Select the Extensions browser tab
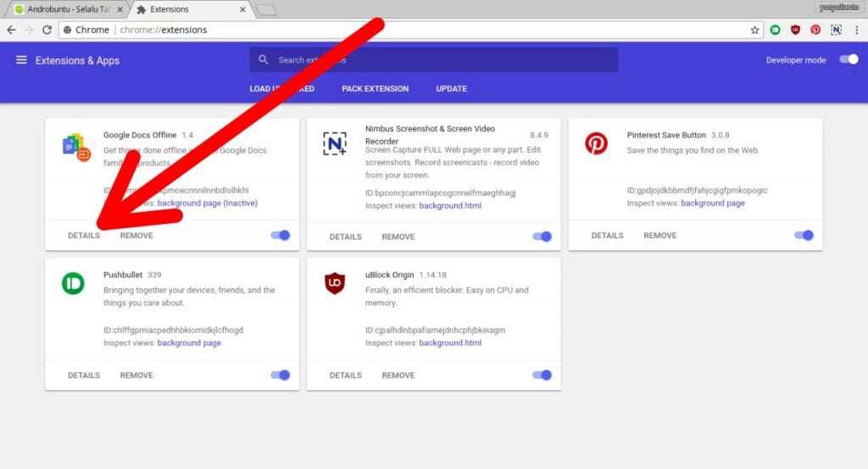The width and height of the screenshot is (868, 469). (x=191, y=9)
